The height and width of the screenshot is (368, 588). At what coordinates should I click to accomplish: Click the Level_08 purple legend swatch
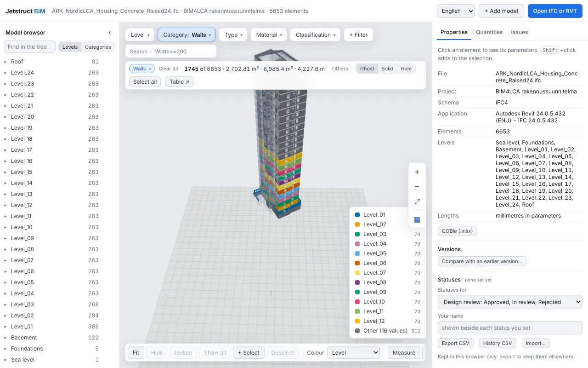click(x=357, y=282)
